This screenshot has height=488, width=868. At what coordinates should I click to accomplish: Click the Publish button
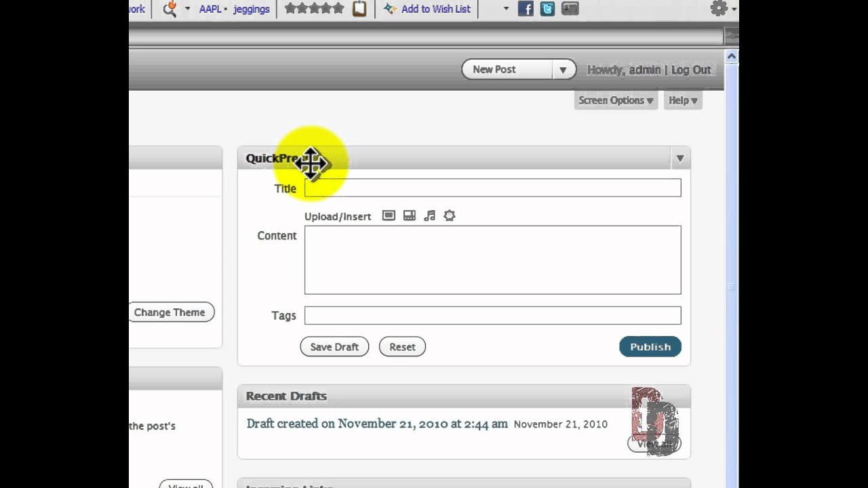(650, 347)
